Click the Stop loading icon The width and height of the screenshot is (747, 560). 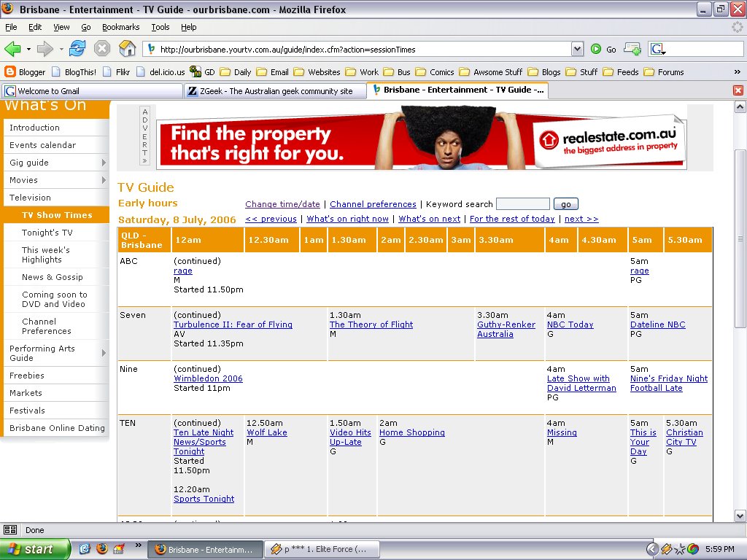(x=102, y=49)
